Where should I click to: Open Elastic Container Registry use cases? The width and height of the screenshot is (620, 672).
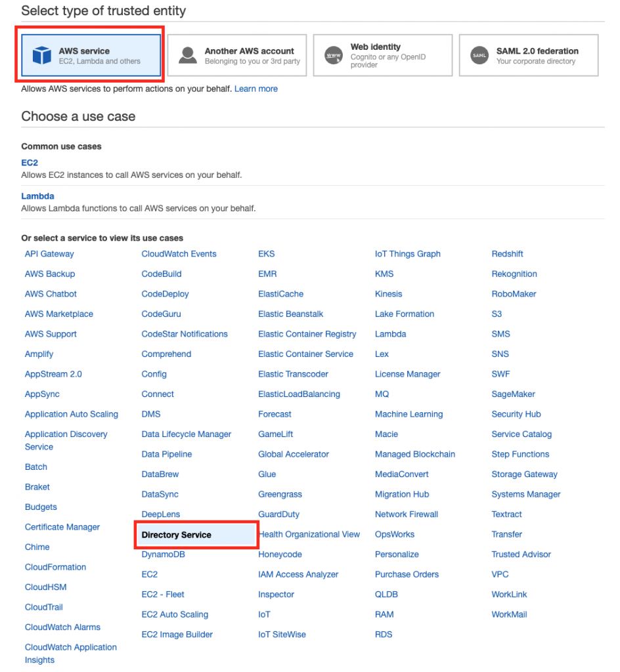[307, 334]
